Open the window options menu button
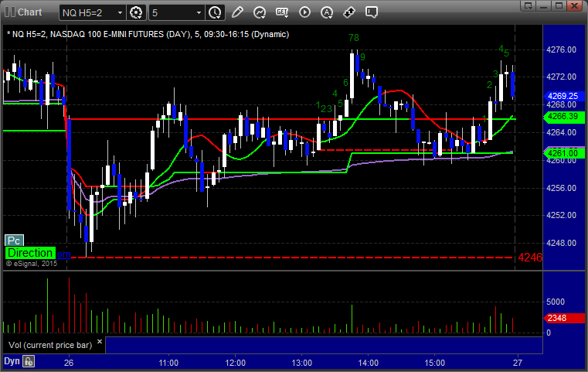 click(x=529, y=5)
